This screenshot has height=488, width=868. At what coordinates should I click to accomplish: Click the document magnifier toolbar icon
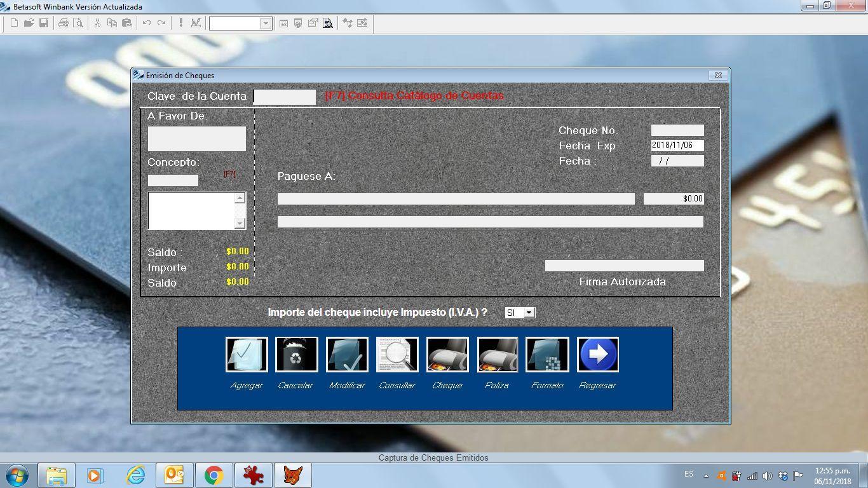click(x=328, y=23)
